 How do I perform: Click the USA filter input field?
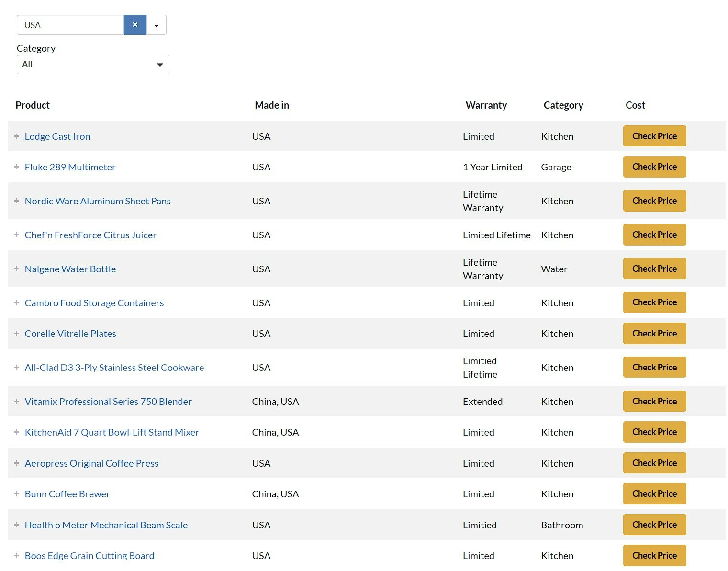tap(70, 25)
